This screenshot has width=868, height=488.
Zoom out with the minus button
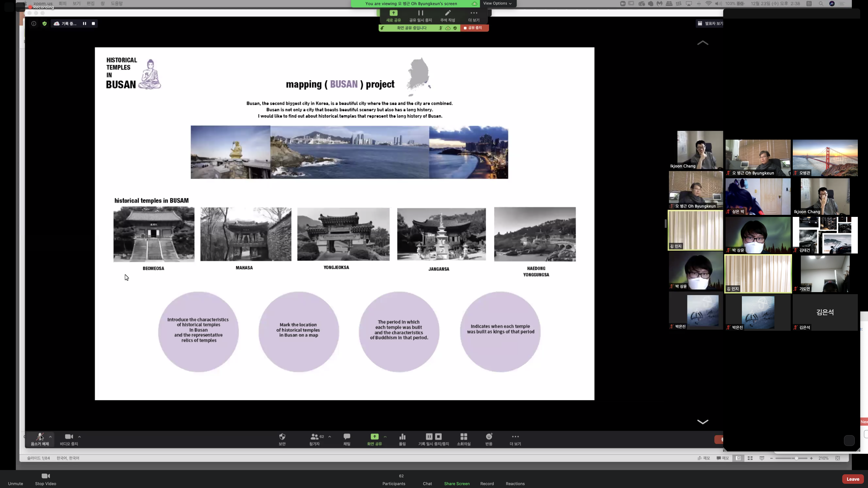point(771,458)
